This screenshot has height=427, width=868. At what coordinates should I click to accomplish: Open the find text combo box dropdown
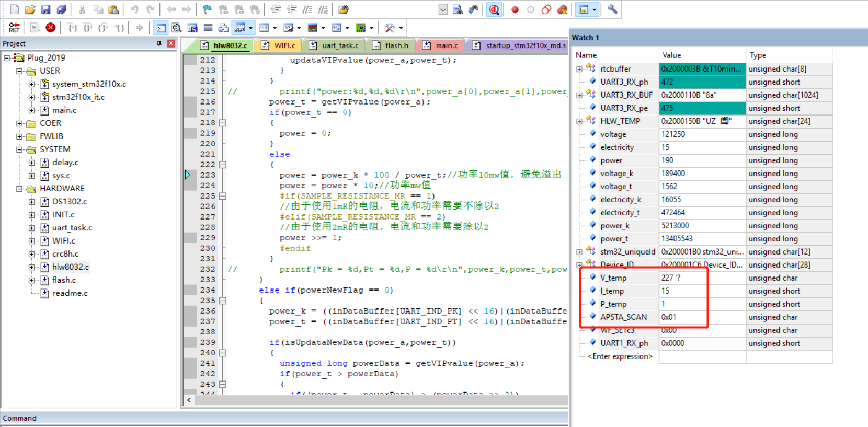click(x=443, y=9)
